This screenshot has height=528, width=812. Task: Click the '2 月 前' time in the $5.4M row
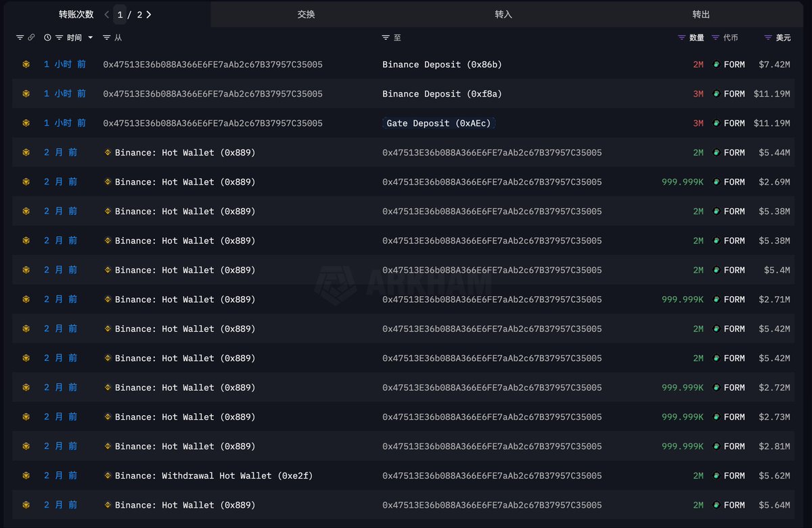61,270
